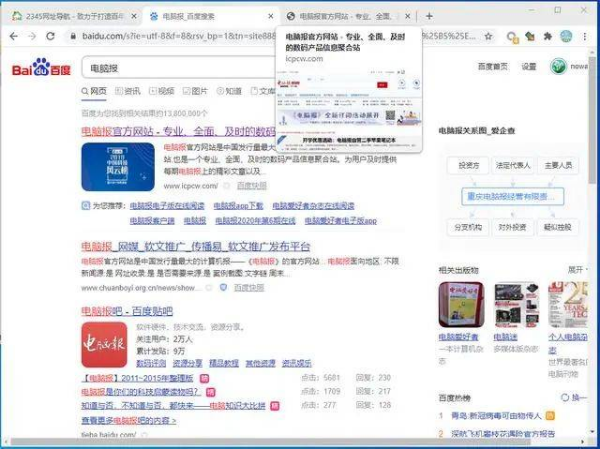Open a new tab with plus button
This screenshot has width=600, height=449.
tap(429, 16)
